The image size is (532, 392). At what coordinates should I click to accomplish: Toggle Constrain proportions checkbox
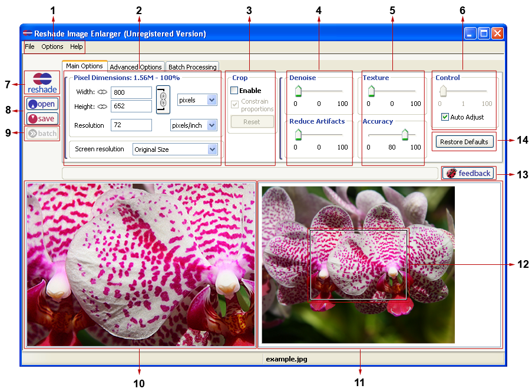[234, 105]
